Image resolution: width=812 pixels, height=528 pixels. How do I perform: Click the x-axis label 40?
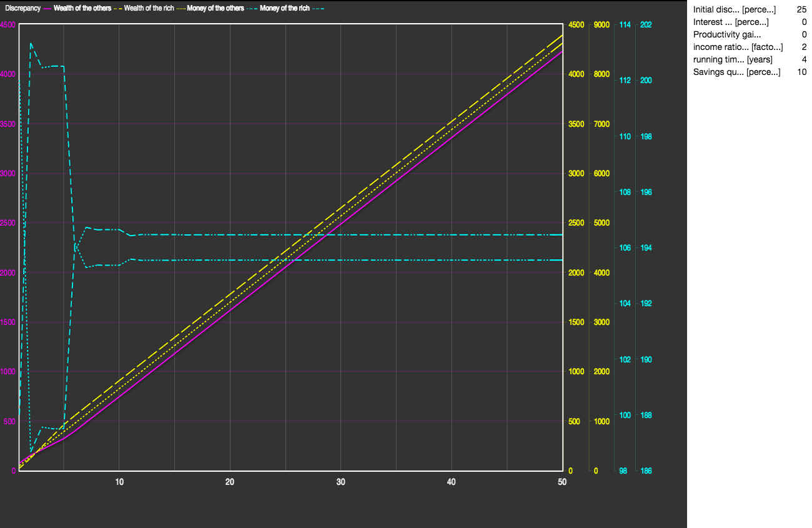[x=452, y=482]
